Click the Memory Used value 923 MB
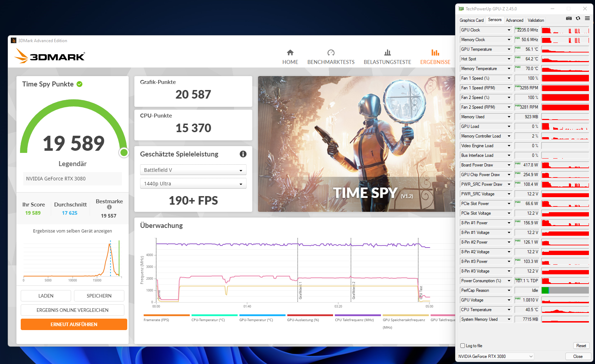The height and width of the screenshot is (364, 595). tap(527, 117)
